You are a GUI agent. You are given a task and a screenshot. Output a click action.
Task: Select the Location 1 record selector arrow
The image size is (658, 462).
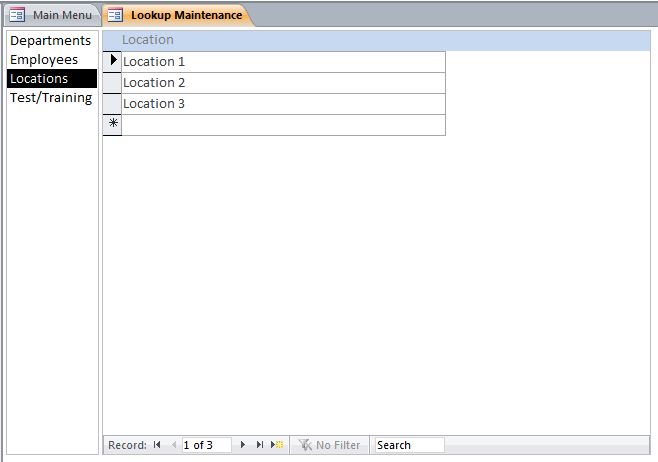(112, 61)
